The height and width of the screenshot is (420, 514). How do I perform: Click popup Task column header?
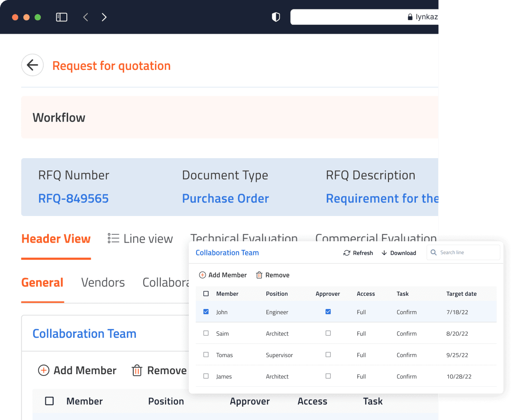[403, 294]
